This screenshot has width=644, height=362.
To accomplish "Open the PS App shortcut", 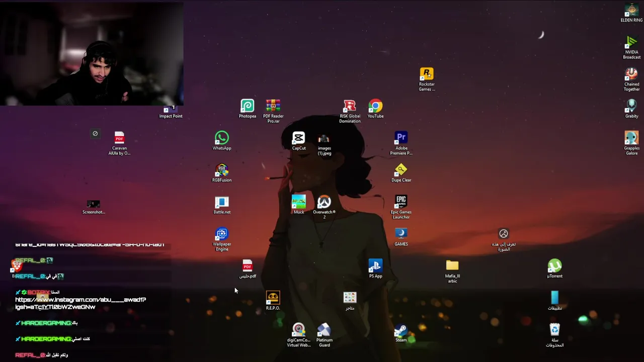I will pos(375,269).
